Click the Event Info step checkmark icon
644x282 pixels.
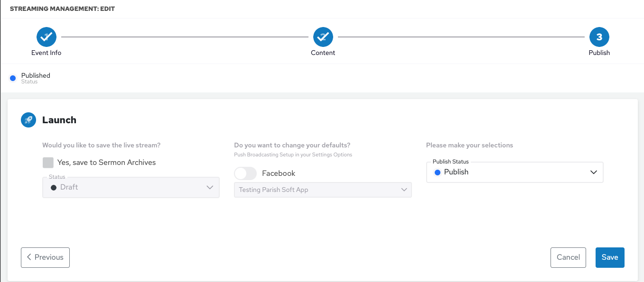(47, 37)
